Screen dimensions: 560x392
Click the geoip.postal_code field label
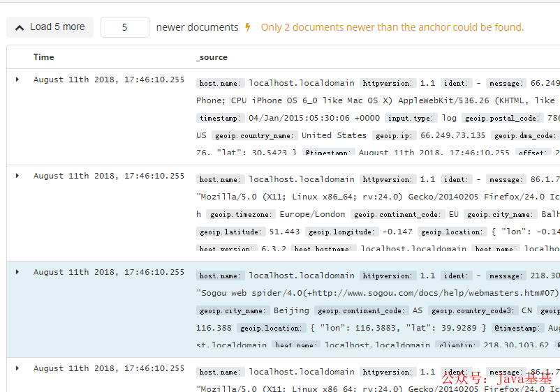(x=502, y=118)
